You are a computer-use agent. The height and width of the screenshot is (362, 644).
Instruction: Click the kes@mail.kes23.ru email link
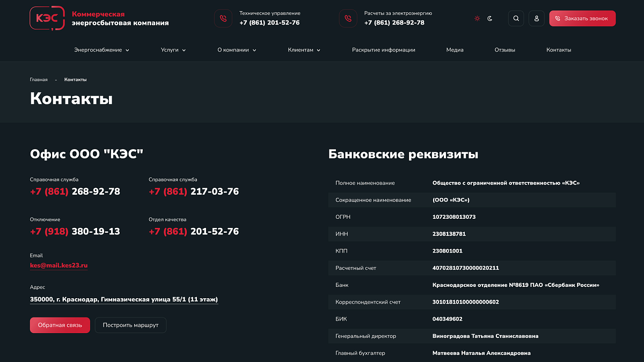pyautogui.click(x=58, y=265)
